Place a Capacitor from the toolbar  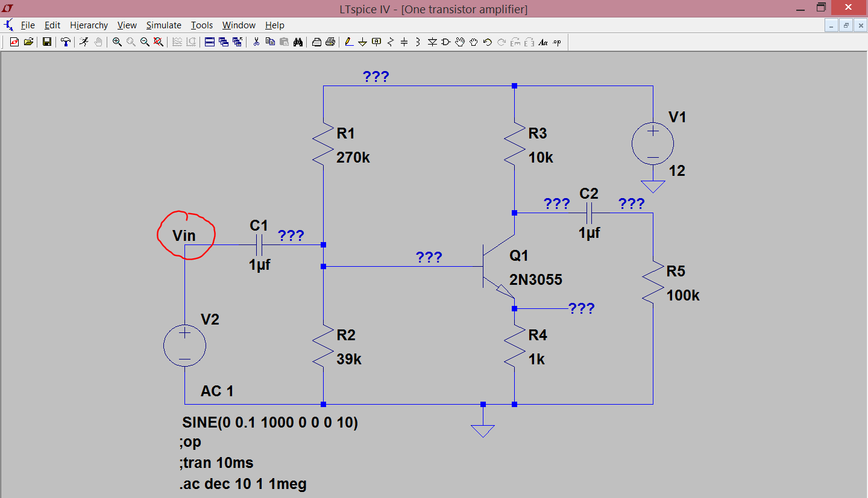click(x=404, y=42)
